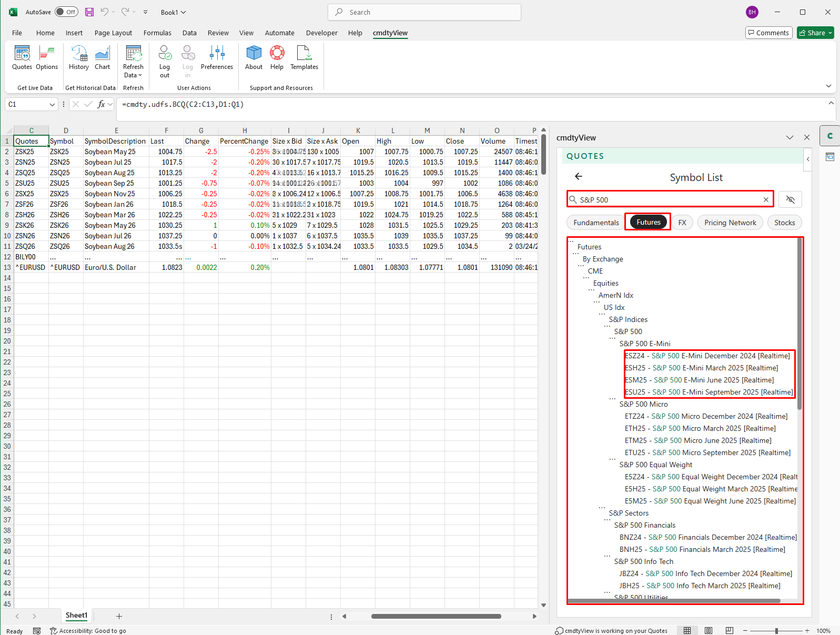Click the user account avatar BH

point(752,12)
